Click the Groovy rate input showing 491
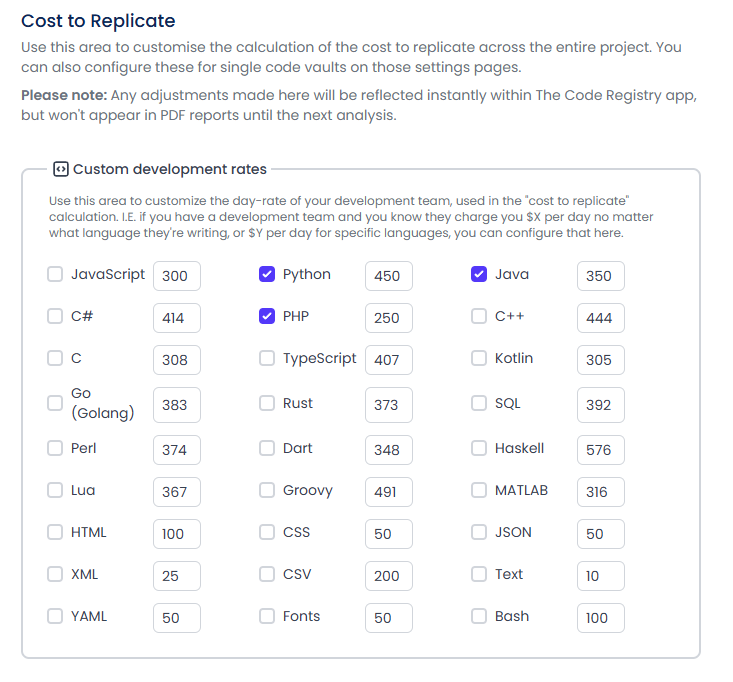 (388, 492)
